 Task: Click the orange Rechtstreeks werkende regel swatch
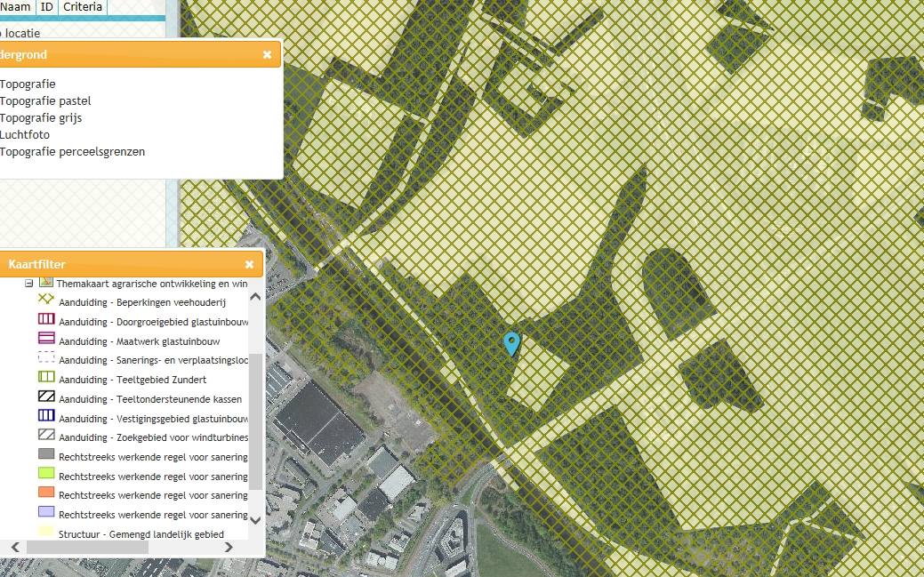point(46,493)
